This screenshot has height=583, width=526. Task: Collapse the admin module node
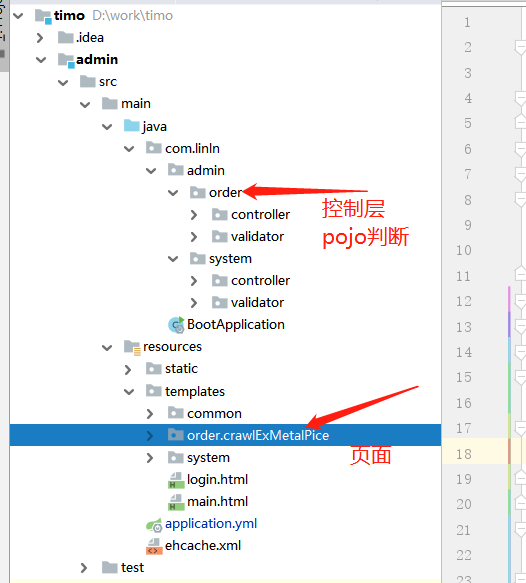pos(41,60)
